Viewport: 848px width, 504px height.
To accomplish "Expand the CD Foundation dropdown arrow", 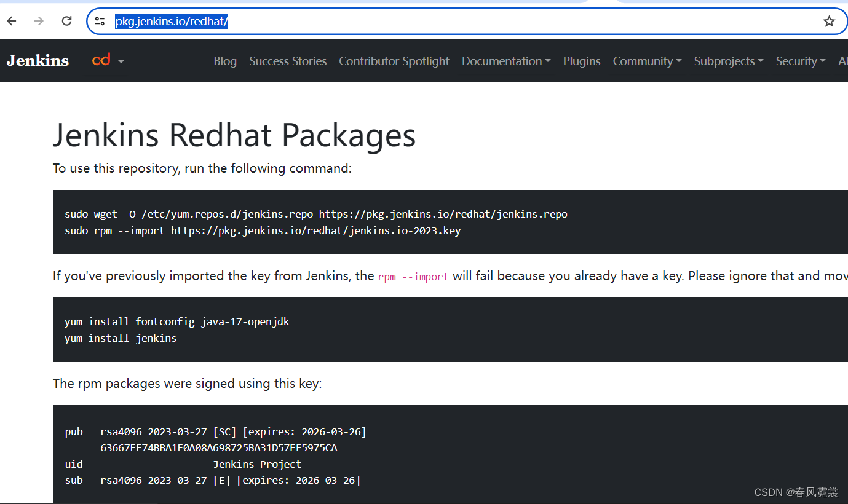I will [121, 61].
